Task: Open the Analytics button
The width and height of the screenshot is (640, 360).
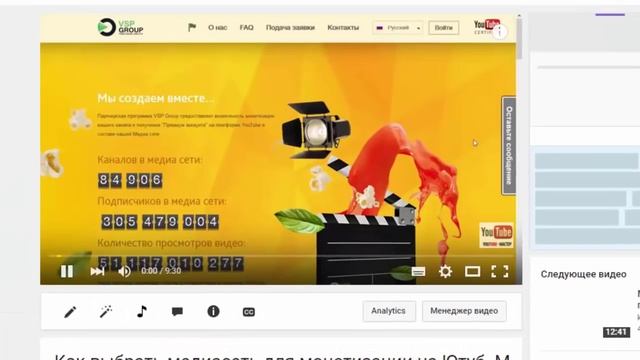Action: point(389,311)
